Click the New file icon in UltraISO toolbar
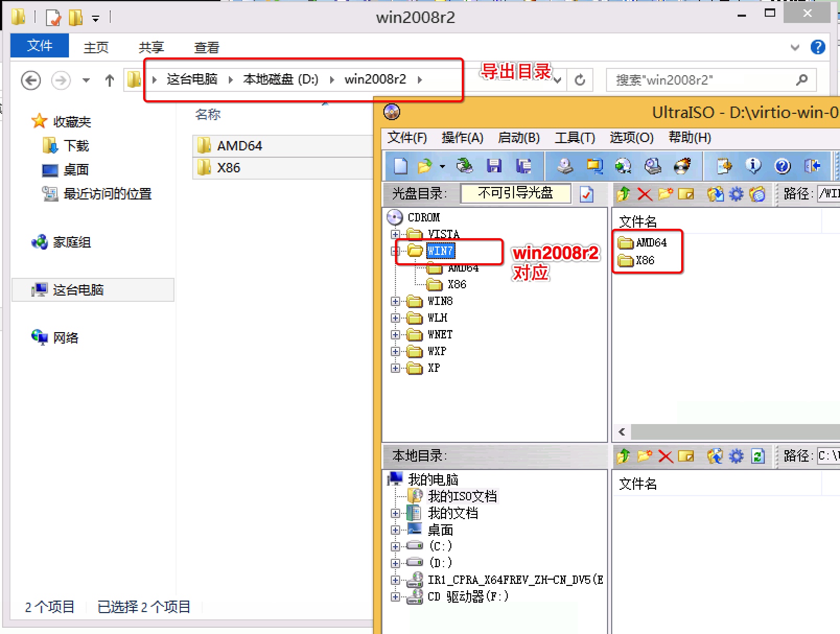The image size is (840, 634). pyautogui.click(x=401, y=166)
